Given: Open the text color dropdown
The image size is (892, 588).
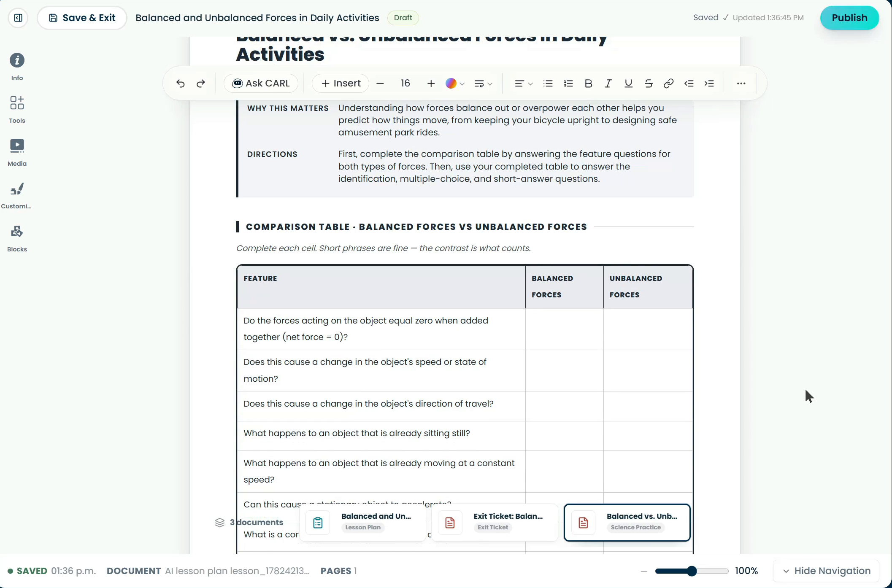Looking at the screenshot, I should (x=455, y=84).
